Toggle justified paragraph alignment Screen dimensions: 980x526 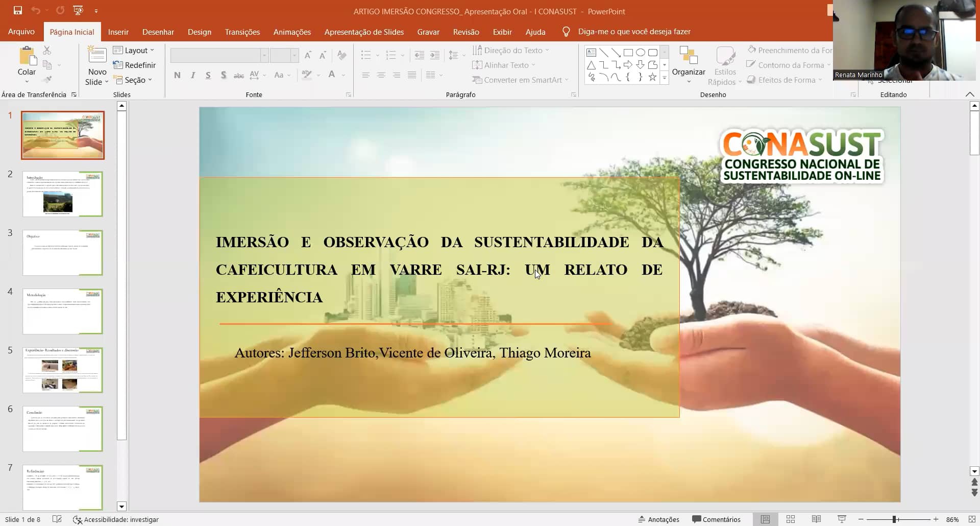(411, 75)
